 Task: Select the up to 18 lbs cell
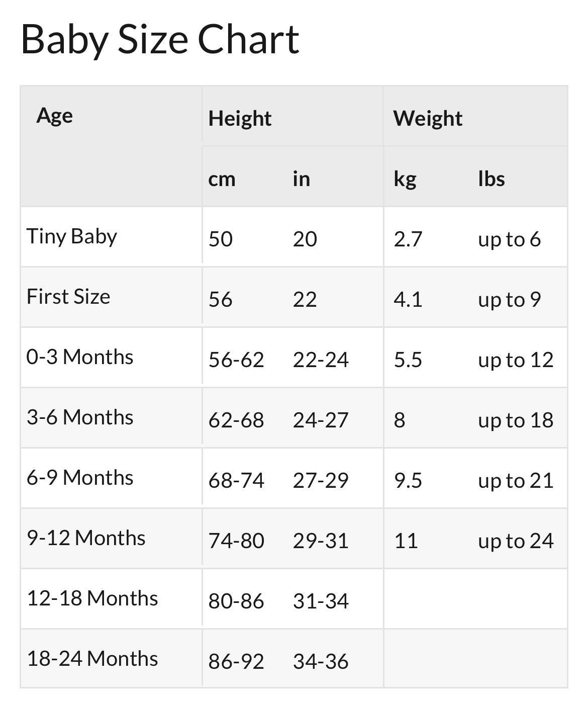(x=516, y=420)
